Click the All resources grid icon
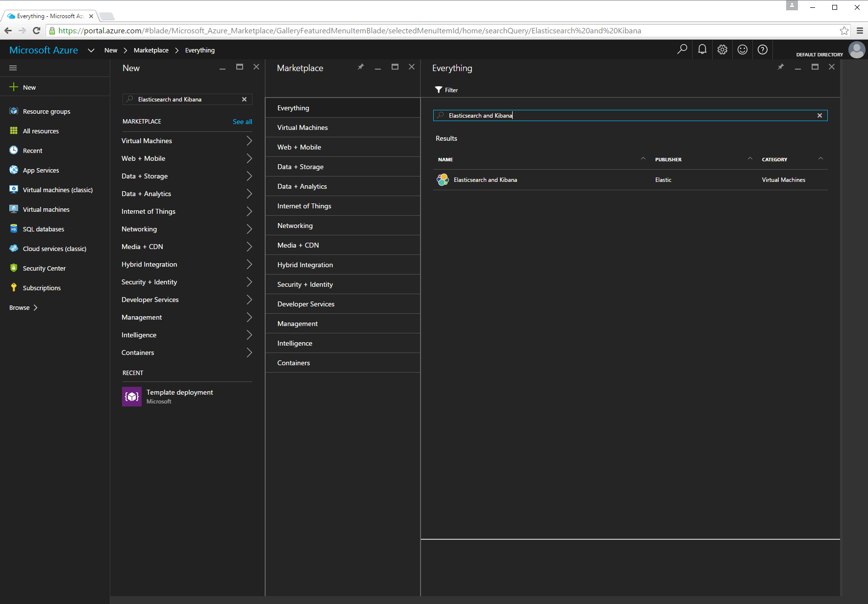This screenshot has height=604, width=868. click(x=14, y=131)
